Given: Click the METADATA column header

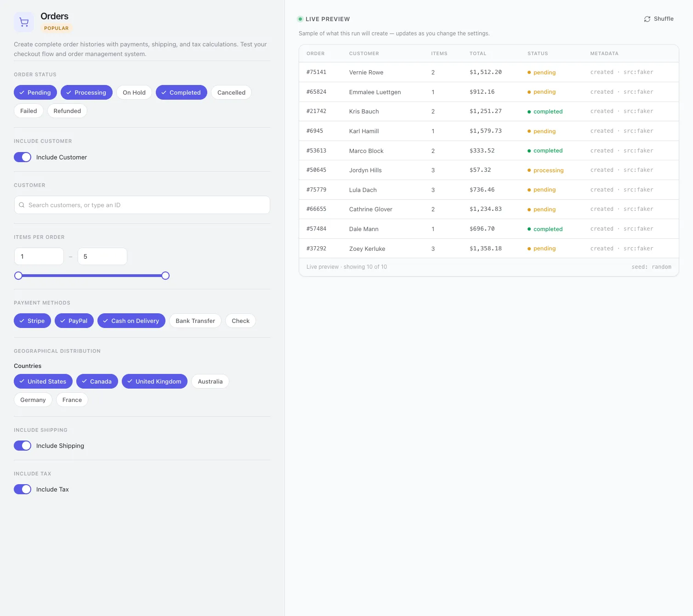Looking at the screenshot, I should point(604,53).
